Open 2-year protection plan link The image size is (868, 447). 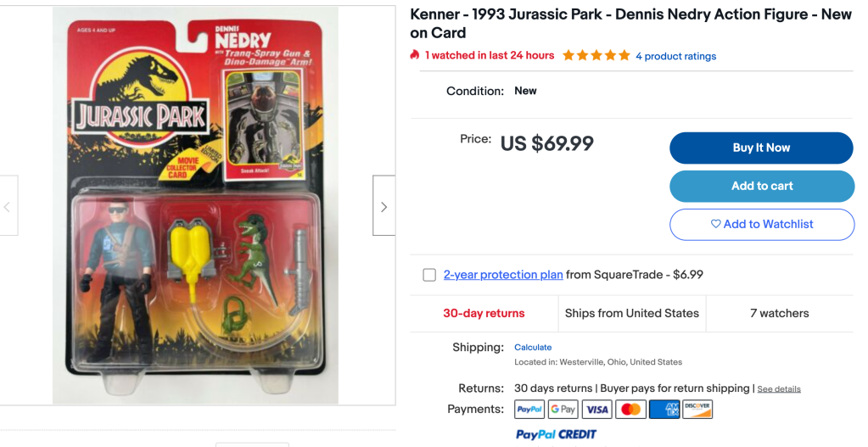503,275
